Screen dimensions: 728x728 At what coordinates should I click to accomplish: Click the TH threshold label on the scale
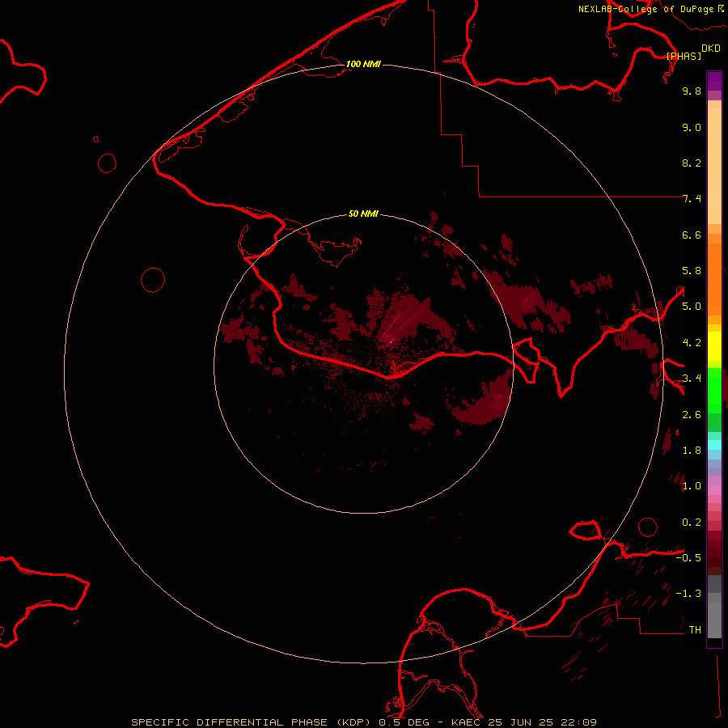[x=695, y=630]
